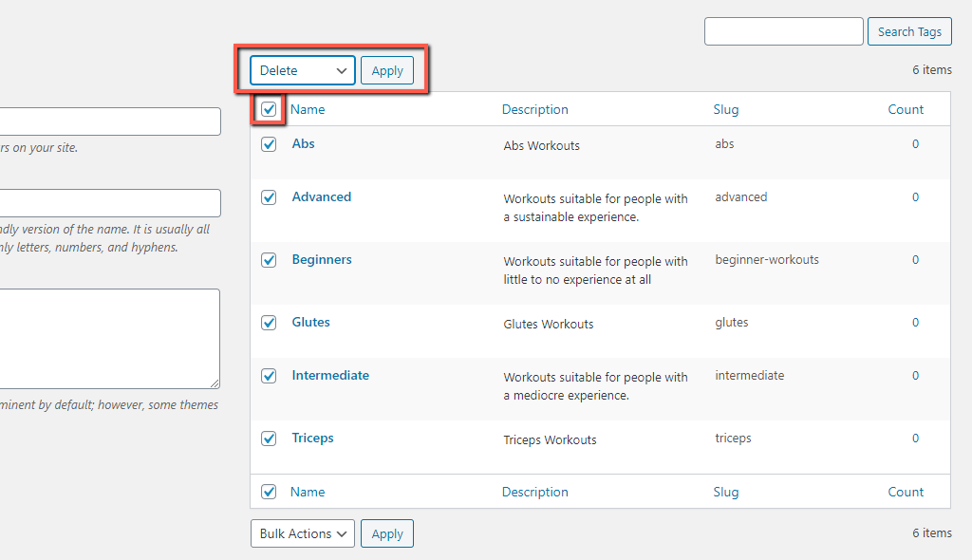Sort by Description in the table header
Viewport: 972px width, 560px height.
click(x=535, y=109)
